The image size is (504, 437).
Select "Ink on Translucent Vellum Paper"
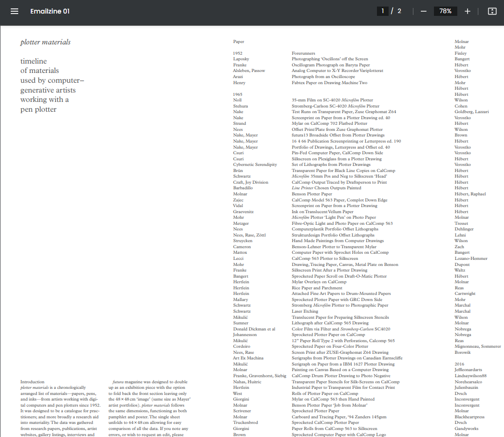pos(322,212)
